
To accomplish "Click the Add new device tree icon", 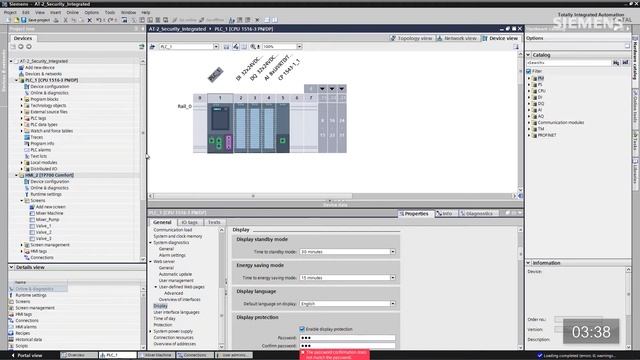I will pos(21,67).
